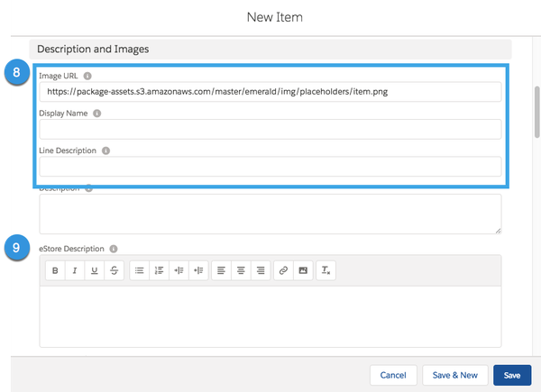
Task: Show info tooltip for eStore Description
Action: coord(114,248)
